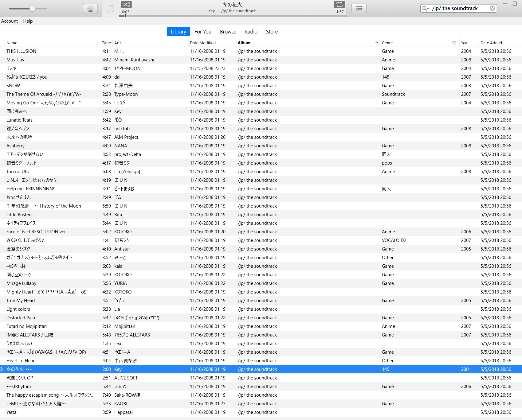Open the Up Next list
Image resolution: width=522 pixels, height=420 pixels.
(x=359, y=9)
